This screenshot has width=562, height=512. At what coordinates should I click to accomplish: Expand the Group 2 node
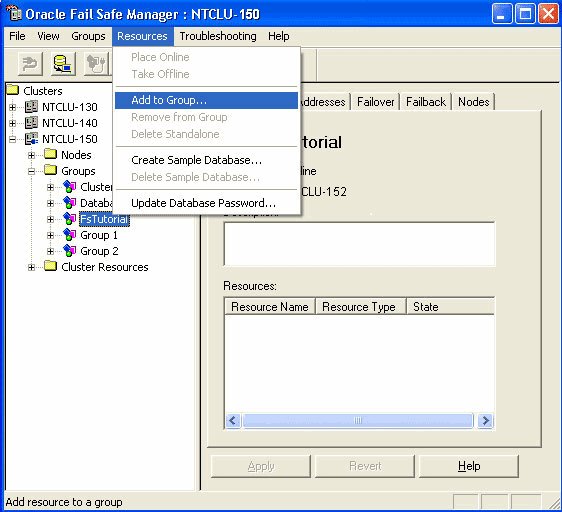(x=51, y=251)
